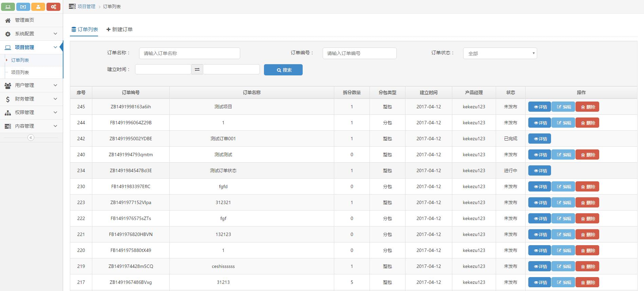Delete order 245 测试项目
Viewport: 644px width, 291px height.
[587, 107]
